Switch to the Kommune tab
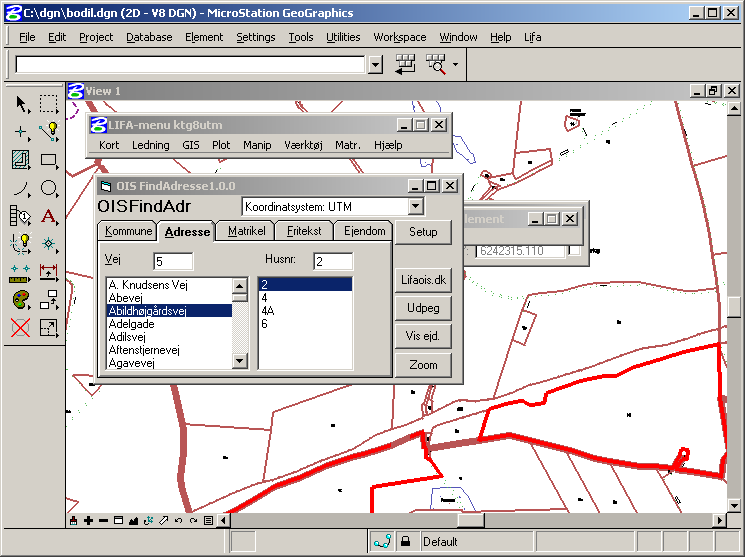Image resolution: width=745 pixels, height=557 pixels. [128, 231]
